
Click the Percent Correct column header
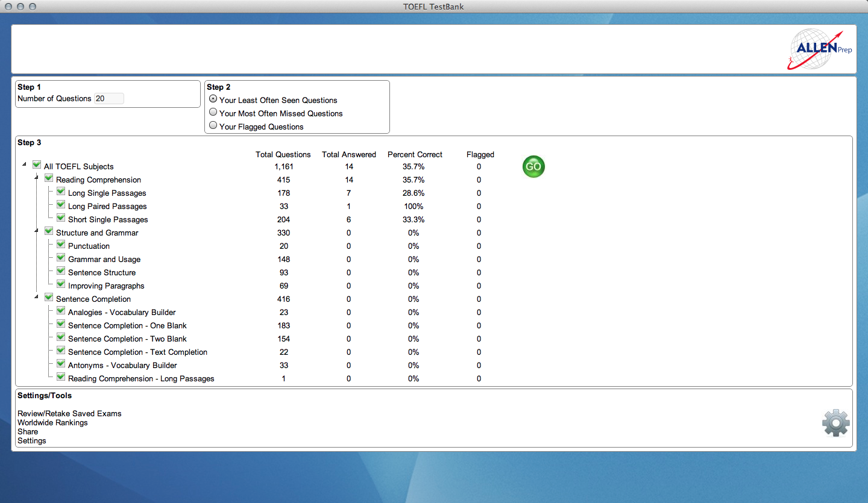(415, 154)
